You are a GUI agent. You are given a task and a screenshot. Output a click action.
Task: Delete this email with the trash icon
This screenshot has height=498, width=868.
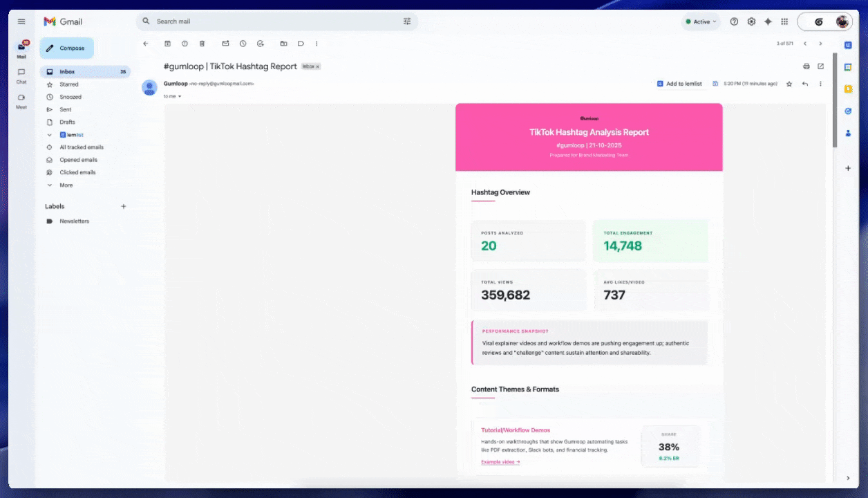click(x=202, y=44)
